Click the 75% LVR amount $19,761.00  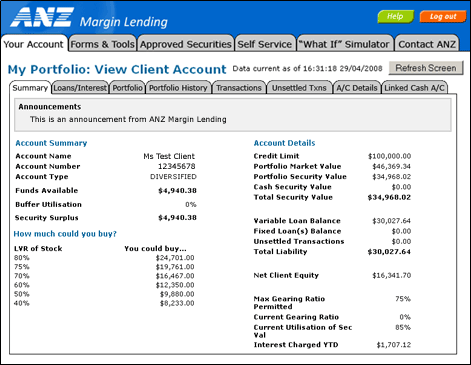(x=175, y=267)
